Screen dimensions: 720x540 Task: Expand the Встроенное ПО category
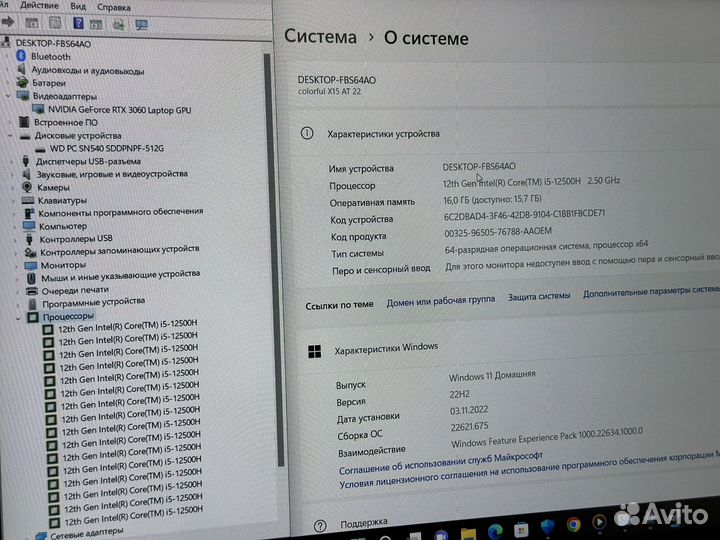(x=11, y=122)
